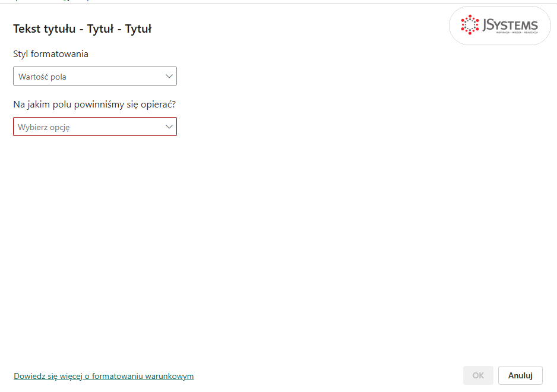Click the JSystems wordmark text in logo
557x392 pixels.
[510, 24]
